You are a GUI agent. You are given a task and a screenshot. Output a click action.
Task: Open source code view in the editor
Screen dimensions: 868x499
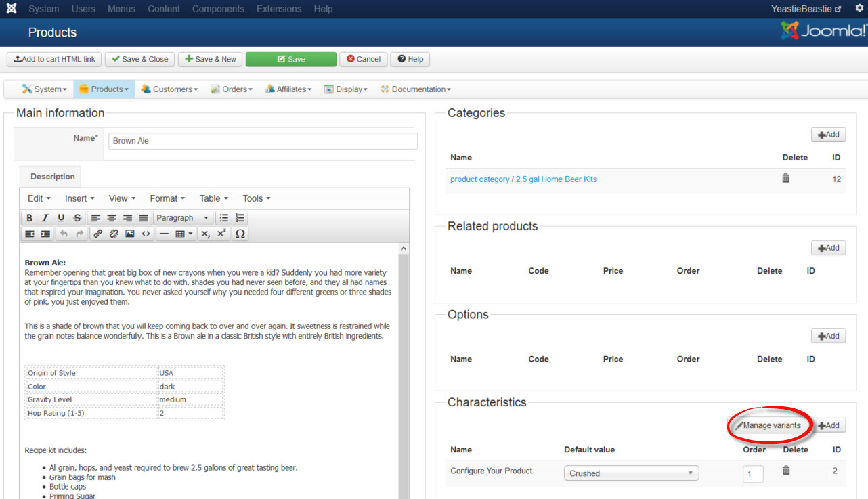(x=146, y=234)
